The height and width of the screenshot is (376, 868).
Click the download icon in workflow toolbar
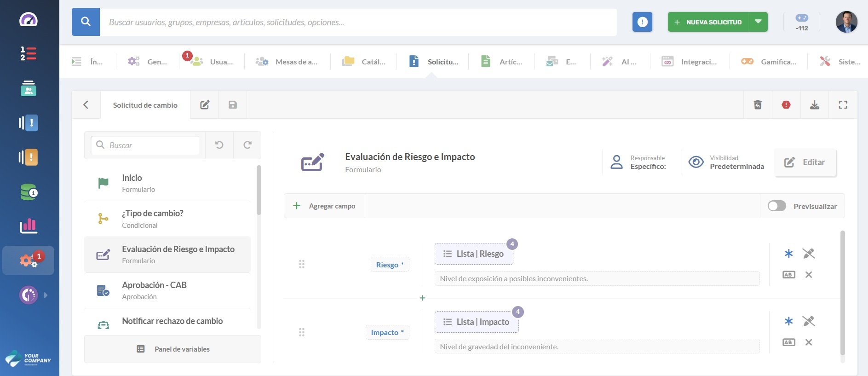814,105
